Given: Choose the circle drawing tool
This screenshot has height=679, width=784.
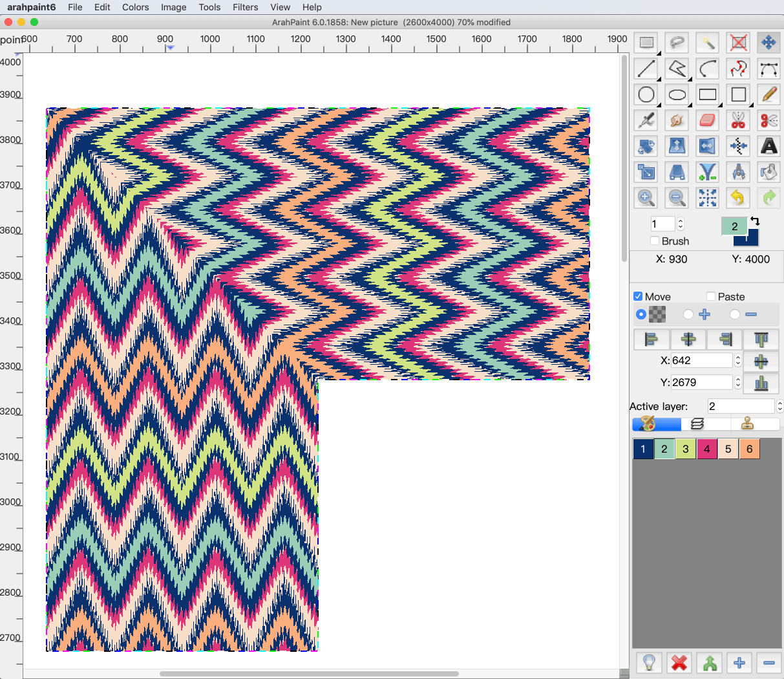Looking at the screenshot, I should (x=646, y=94).
